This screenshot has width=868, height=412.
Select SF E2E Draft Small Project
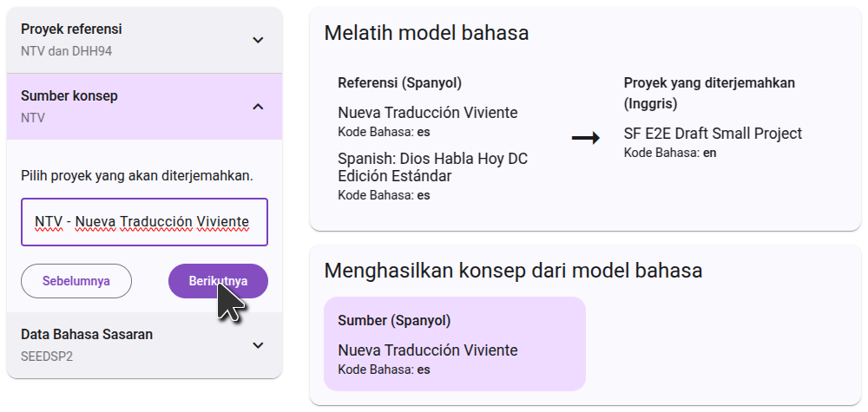713,134
